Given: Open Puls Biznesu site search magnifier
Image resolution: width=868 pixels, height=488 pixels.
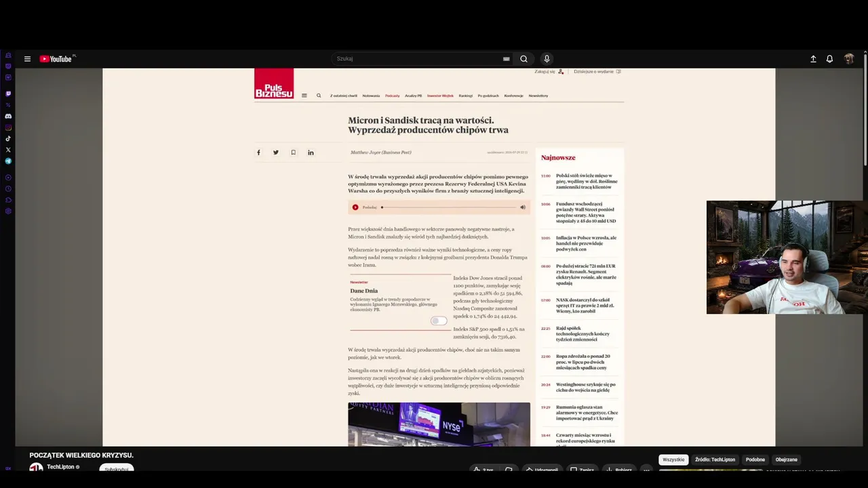Looking at the screenshot, I should (x=319, y=96).
